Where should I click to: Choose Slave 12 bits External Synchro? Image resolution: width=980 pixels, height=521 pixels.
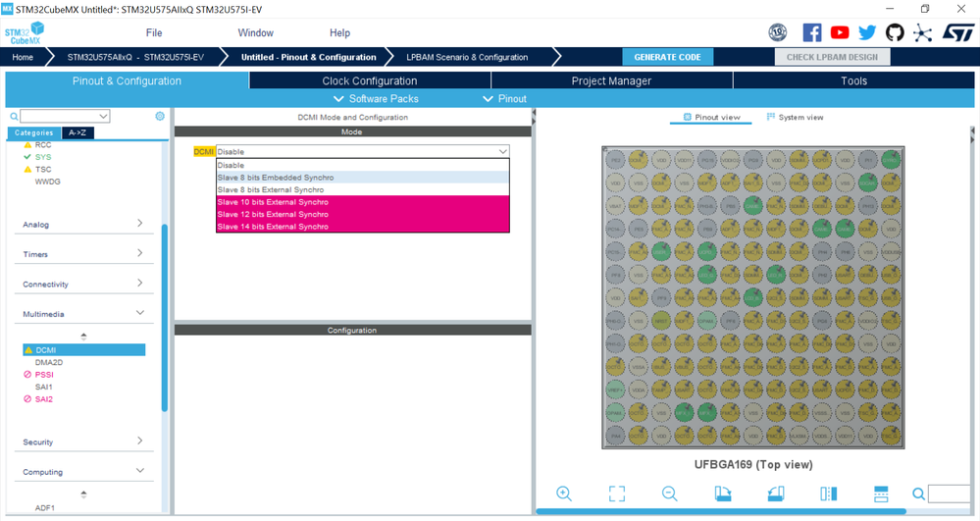click(363, 214)
